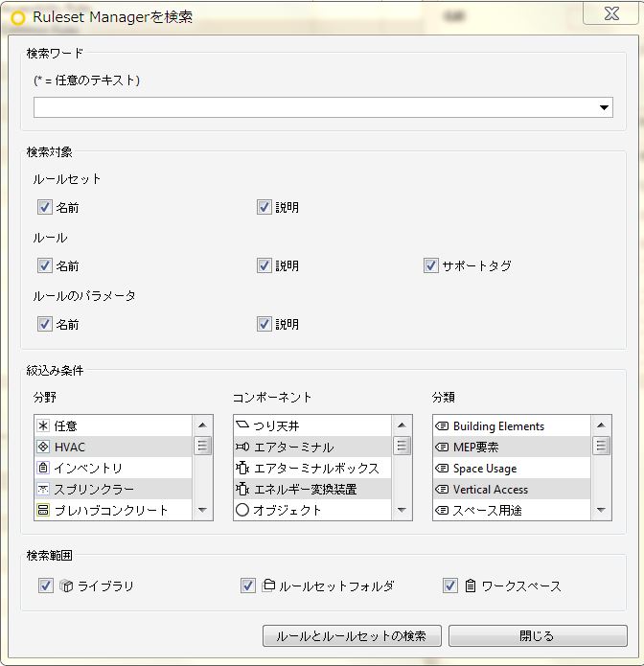Click the 分野 list scrollbar thumb
644x666 pixels.
coord(202,446)
